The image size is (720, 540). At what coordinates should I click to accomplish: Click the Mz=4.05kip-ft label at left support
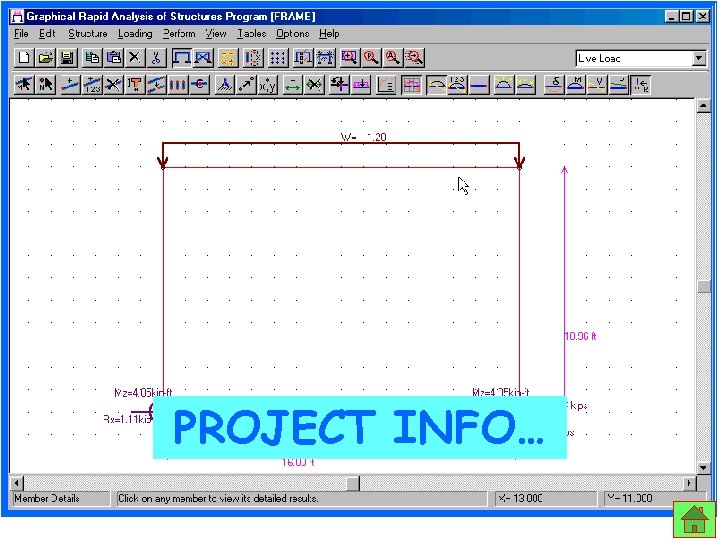143,393
